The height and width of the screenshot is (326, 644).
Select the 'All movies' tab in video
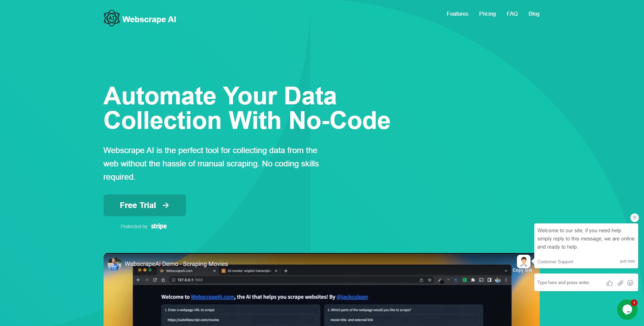point(249,271)
